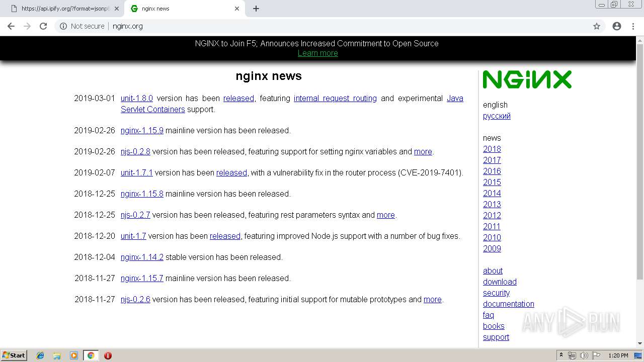Open the njs-0.2.7 link
The height and width of the screenshot is (362, 644).
click(x=135, y=215)
